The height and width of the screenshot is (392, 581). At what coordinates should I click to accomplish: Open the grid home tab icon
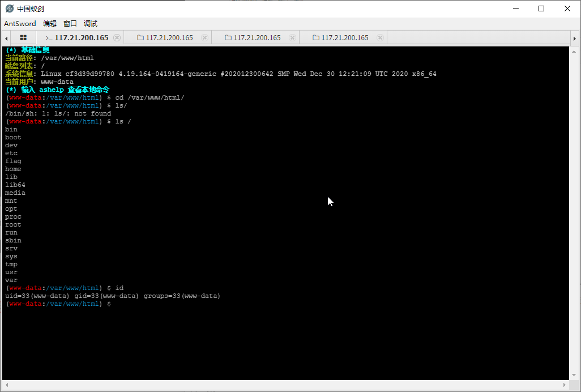23,37
